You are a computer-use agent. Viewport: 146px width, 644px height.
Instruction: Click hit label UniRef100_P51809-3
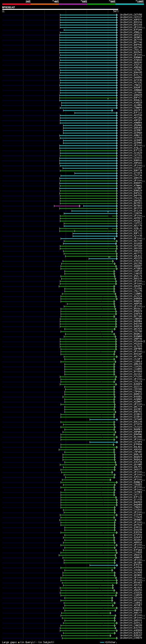pos(132,342)
